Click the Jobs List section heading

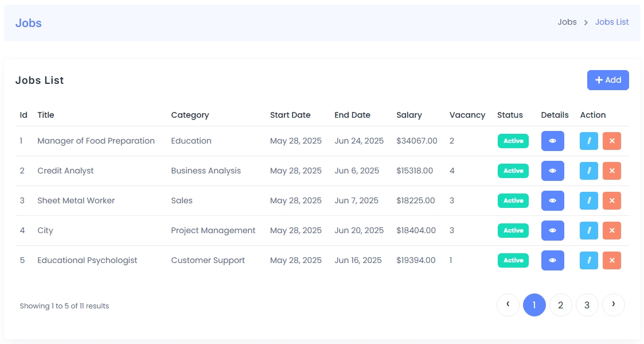point(40,80)
